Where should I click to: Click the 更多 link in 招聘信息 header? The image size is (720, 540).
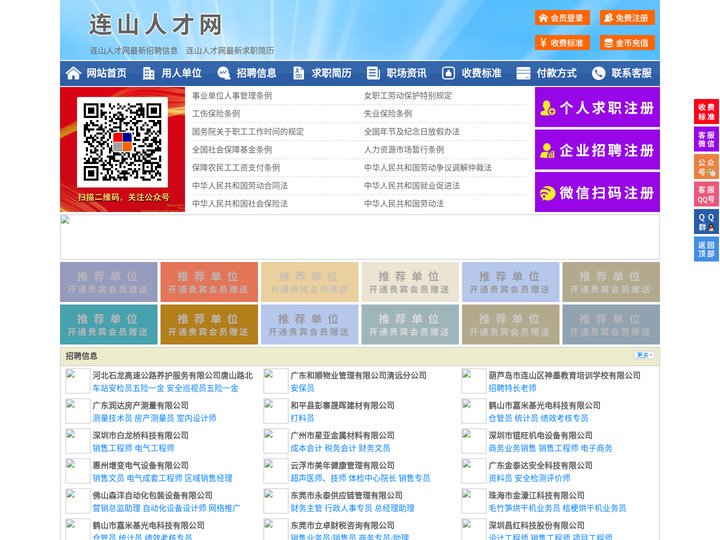click(644, 355)
